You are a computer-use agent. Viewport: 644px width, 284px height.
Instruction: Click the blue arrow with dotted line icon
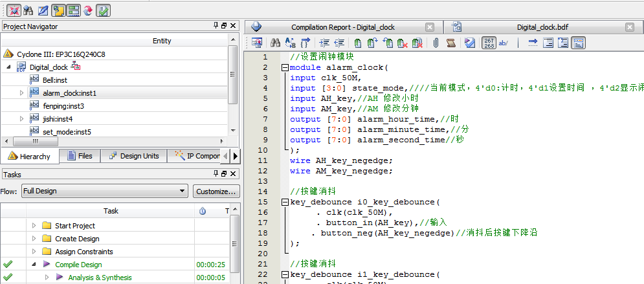(533, 43)
